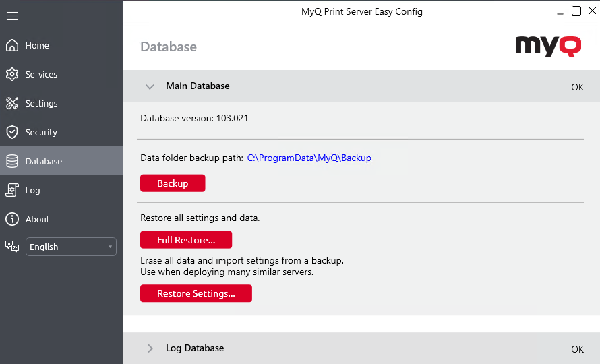
Task: Click the Services gear icon
Action: 12,74
